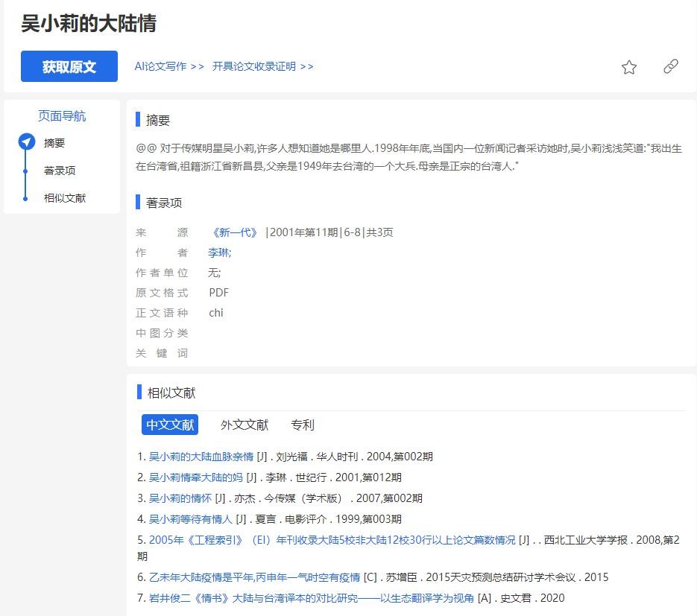Open article 吴小莉等待有情人
The width and height of the screenshot is (697, 616).
point(191,519)
